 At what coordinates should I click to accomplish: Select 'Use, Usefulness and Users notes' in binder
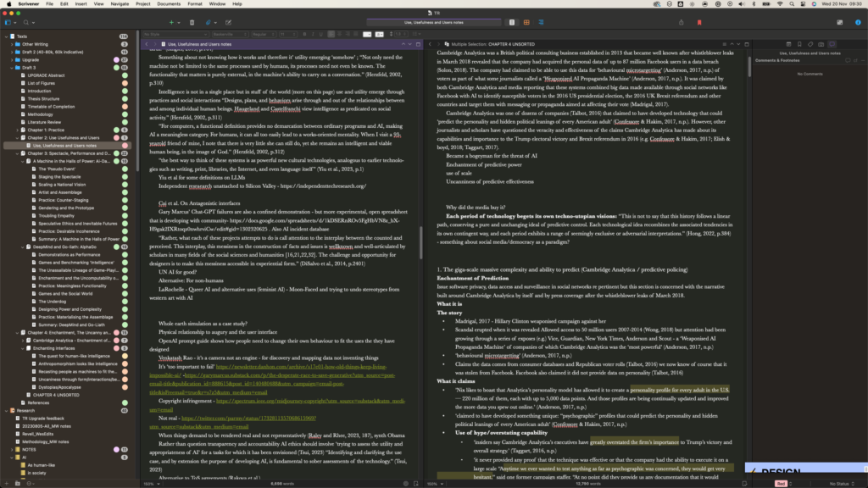point(64,146)
